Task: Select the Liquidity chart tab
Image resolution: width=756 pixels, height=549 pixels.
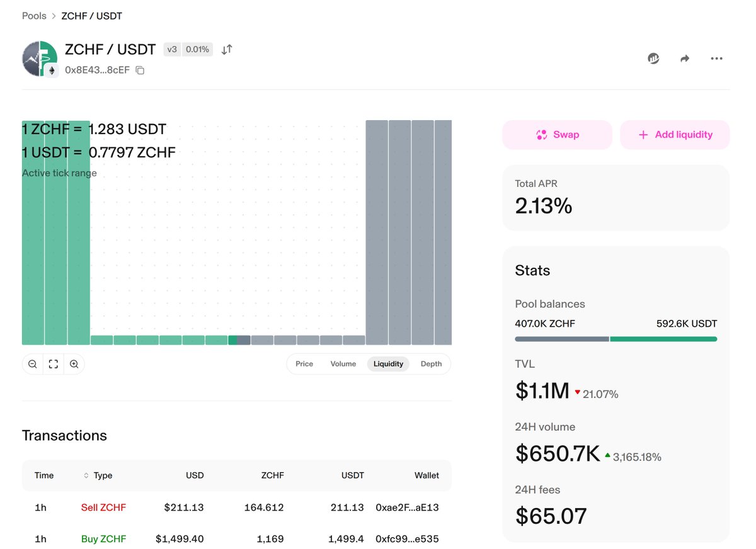Action: click(x=388, y=364)
